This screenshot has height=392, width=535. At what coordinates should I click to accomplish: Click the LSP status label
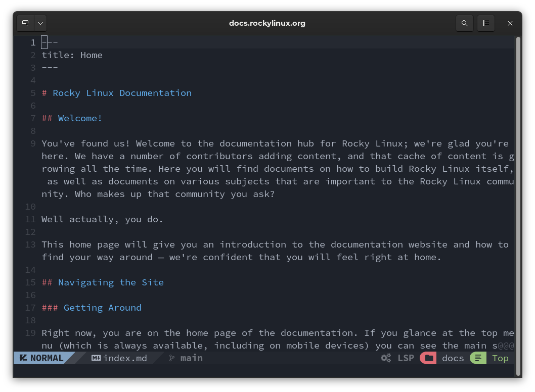[406, 358]
